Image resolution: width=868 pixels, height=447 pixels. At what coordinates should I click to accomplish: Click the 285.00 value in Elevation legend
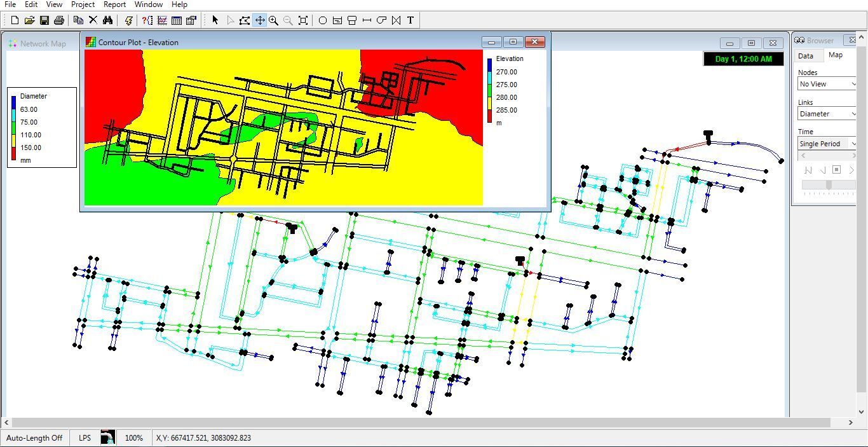pyautogui.click(x=506, y=110)
